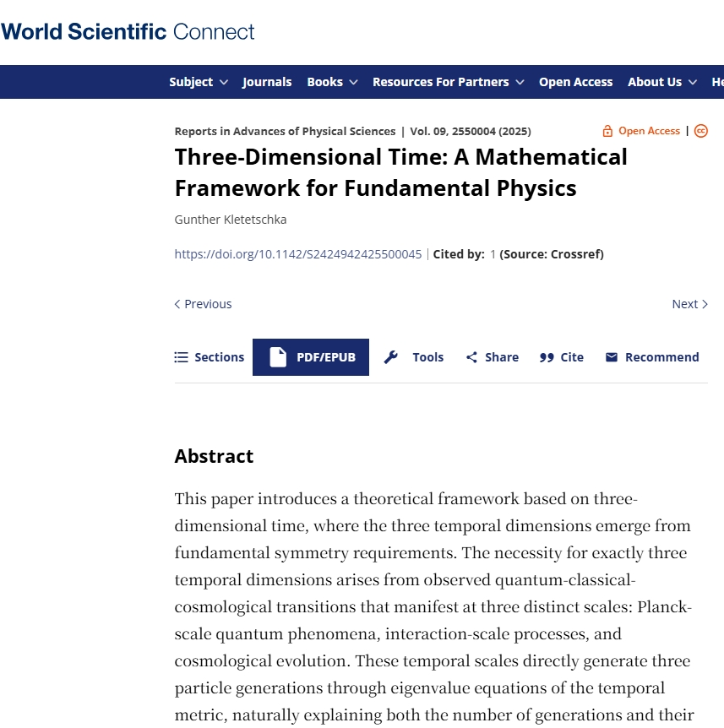Screen dimensions: 724x728
Task: View the Cited by count of 1
Action: coord(493,254)
